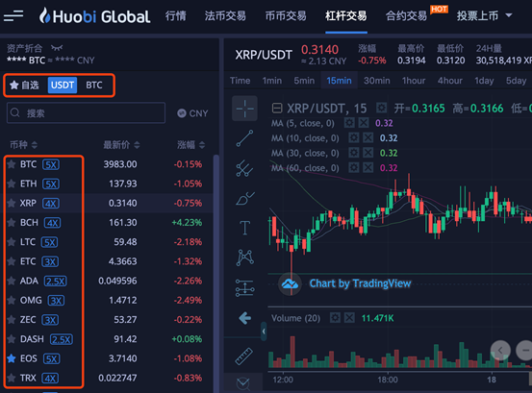
Task: Switch to the 自选 favorites tab
Action: tap(24, 85)
